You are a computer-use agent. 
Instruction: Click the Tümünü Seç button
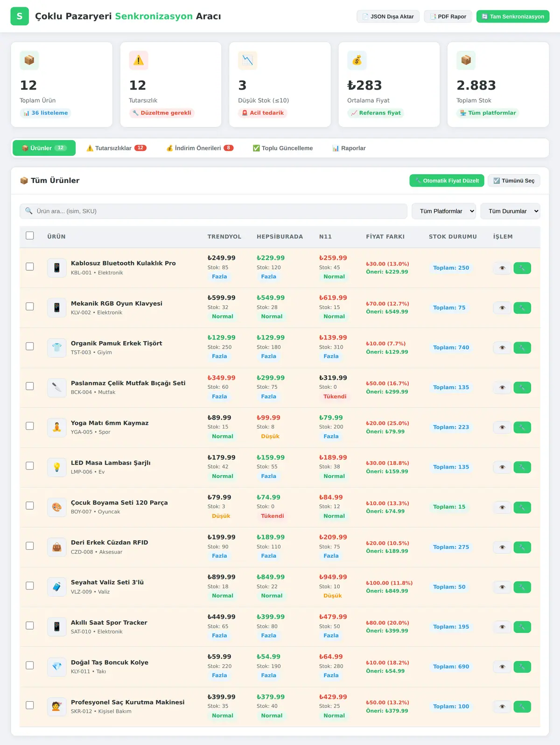point(514,181)
